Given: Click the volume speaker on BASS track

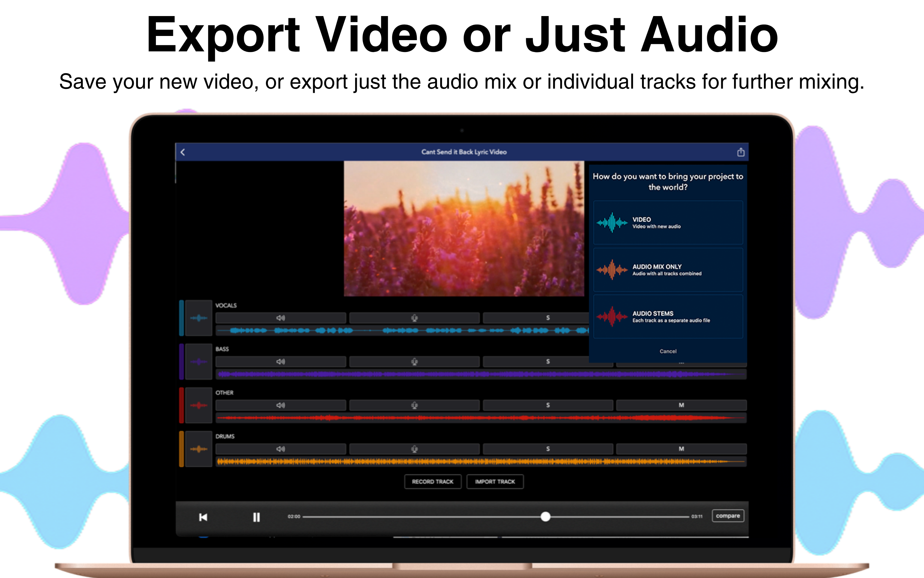Looking at the screenshot, I should tap(281, 362).
